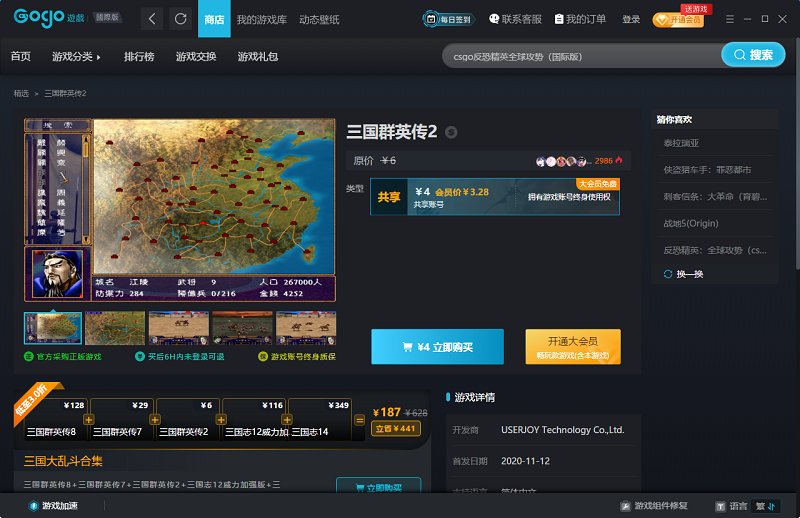
Task: Click the 开通大会员 button
Action: (573, 347)
